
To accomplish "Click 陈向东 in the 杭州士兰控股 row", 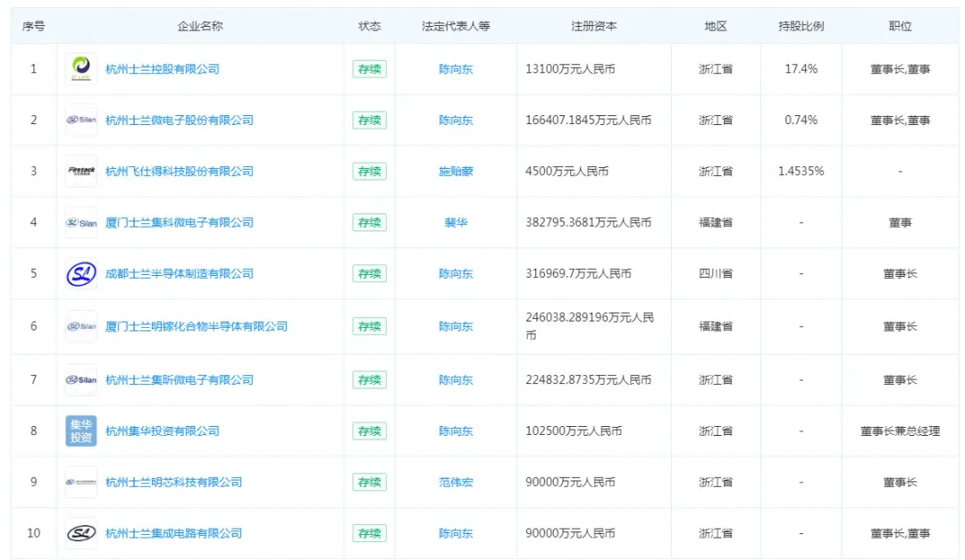I will tap(456, 69).
